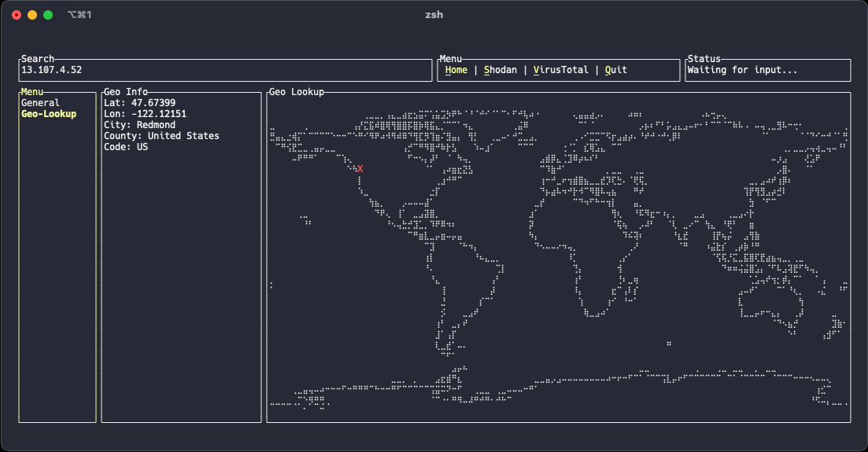The width and height of the screenshot is (868, 452).
Task: Click the County: United States entry
Action: click(161, 136)
